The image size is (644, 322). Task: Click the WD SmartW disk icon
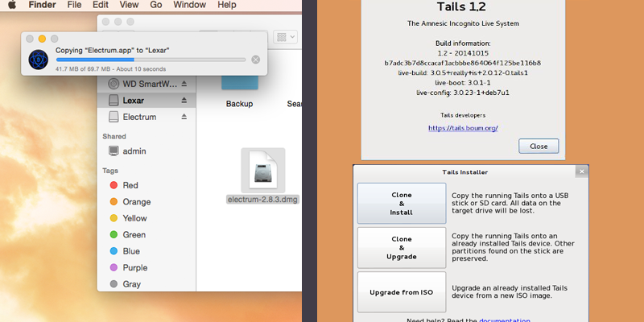pyautogui.click(x=114, y=84)
